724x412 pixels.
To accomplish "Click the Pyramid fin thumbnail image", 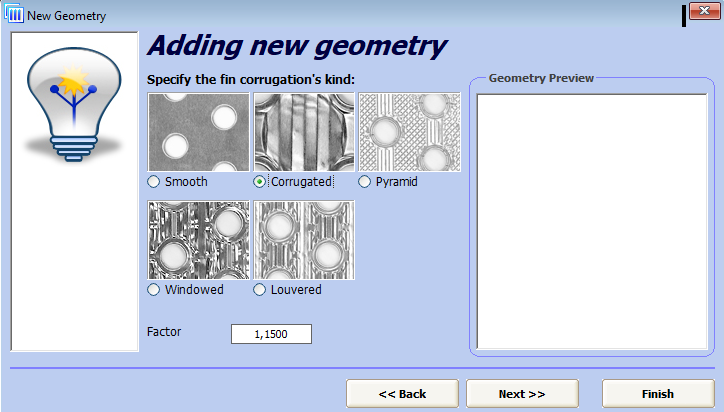I will (410, 132).
